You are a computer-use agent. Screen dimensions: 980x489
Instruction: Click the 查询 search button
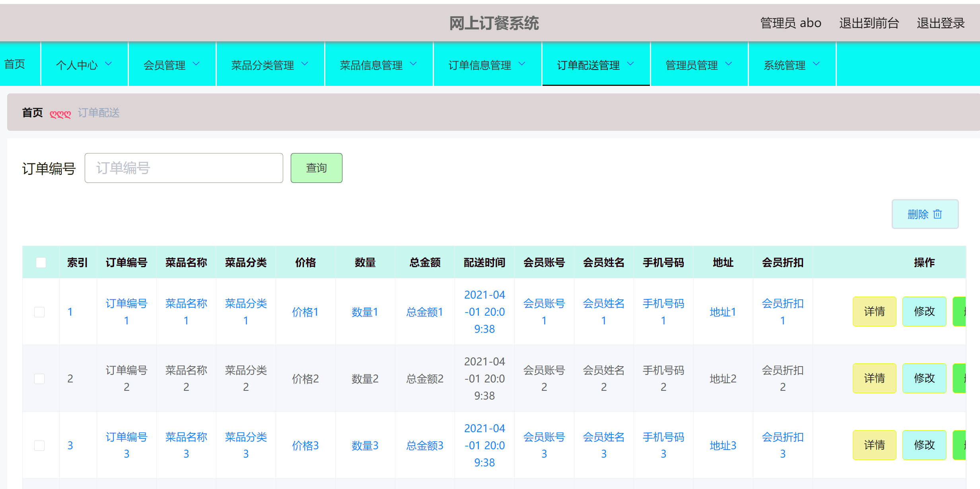pyautogui.click(x=316, y=168)
